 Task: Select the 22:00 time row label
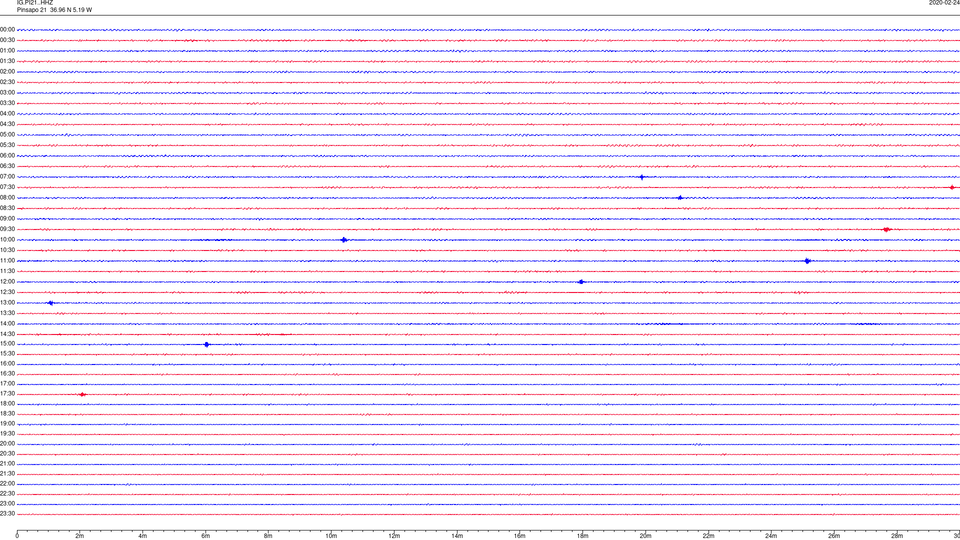tap(7, 484)
